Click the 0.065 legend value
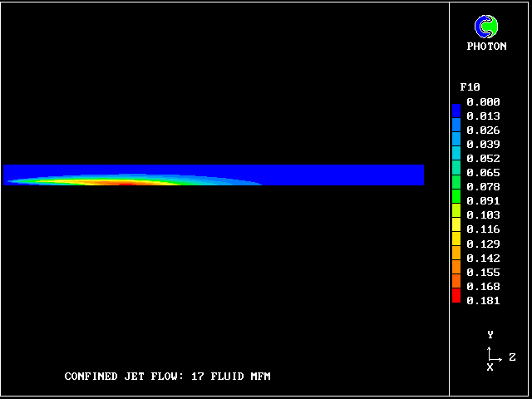The width and height of the screenshot is (532, 399). 483,173
